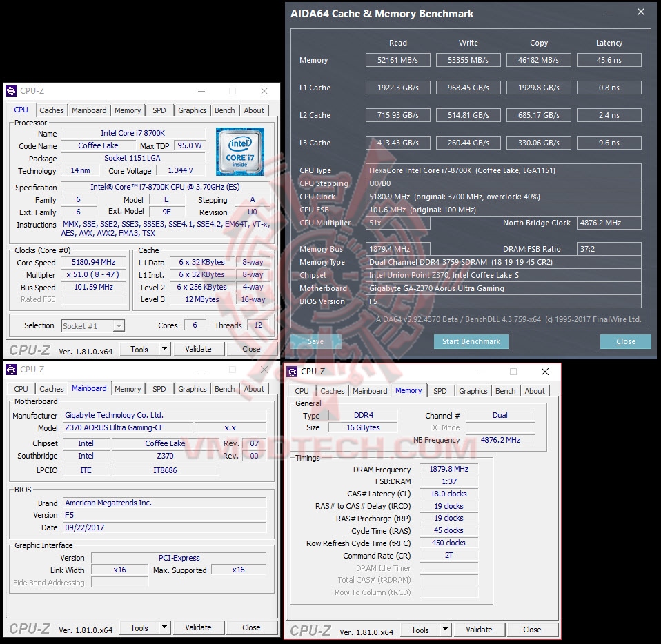Open Tools dropdown arrow in CPU-Z Memory window

(445, 630)
